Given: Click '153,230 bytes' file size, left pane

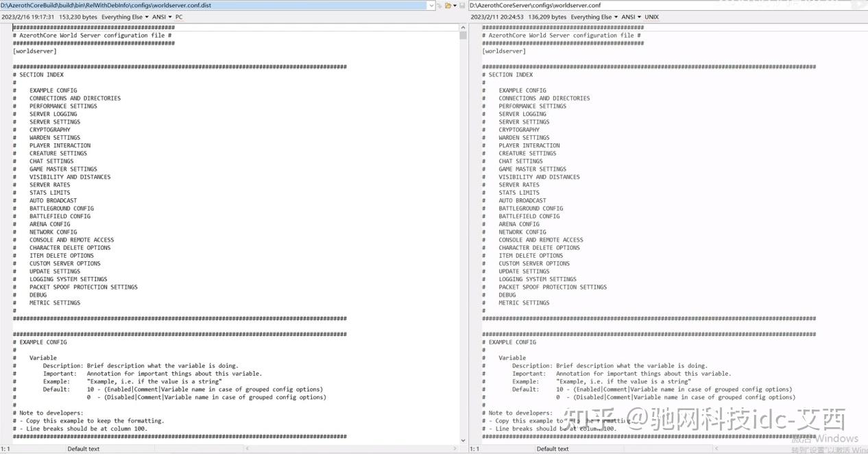Looking at the screenshot, I should (77, 16).
